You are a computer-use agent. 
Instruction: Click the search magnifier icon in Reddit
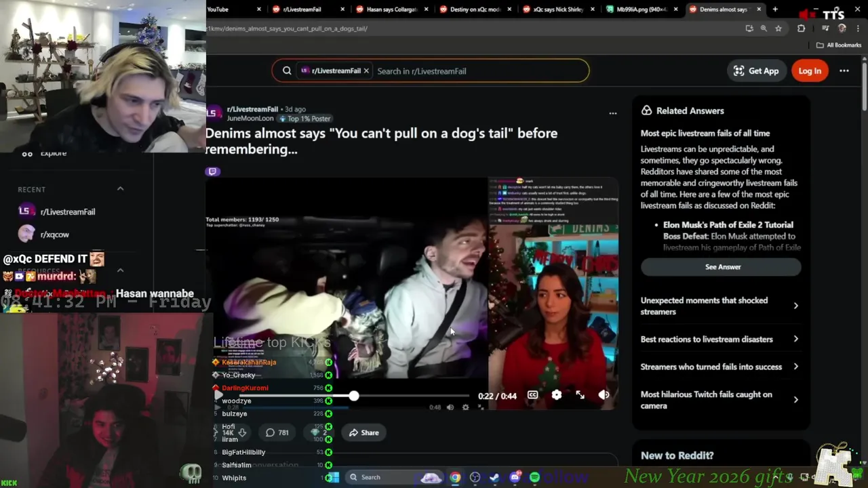pyautogui.click(x=287, y=70)
